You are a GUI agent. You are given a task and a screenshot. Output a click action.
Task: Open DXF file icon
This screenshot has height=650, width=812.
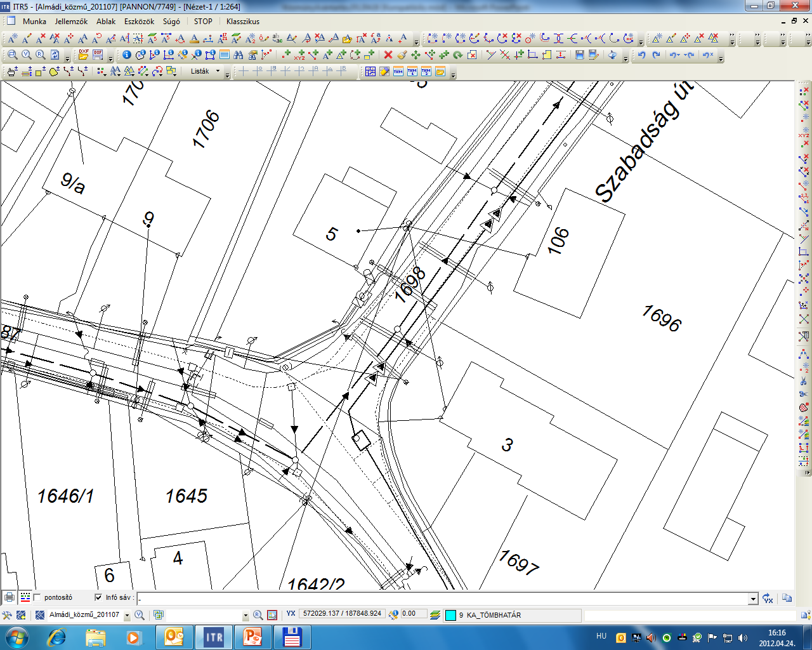coord(83,55)
